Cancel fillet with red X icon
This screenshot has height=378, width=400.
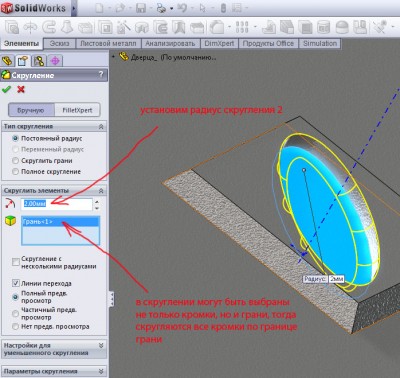click(21, 89)
